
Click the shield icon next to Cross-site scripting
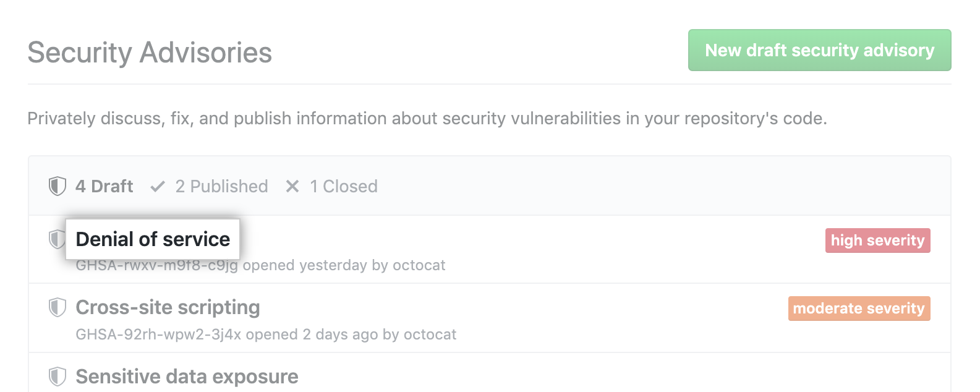[x=57, y=307]
